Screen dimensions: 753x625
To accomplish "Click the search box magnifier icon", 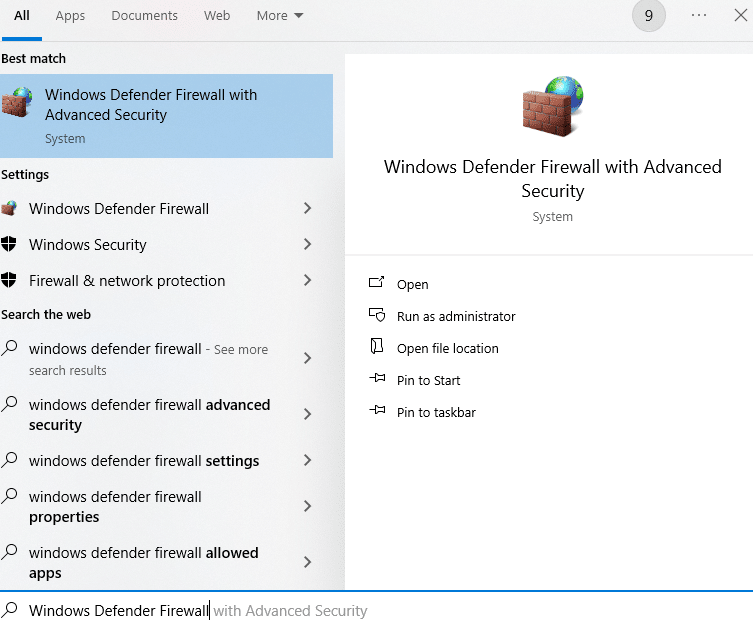I will (10, 610).
